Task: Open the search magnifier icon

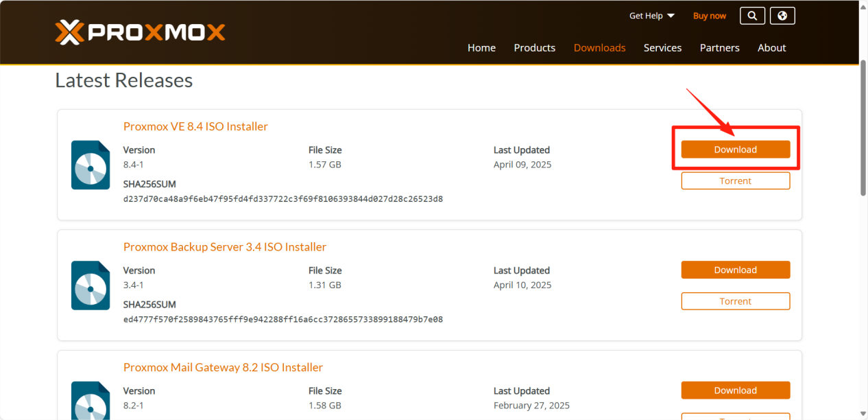Action: 752,16
